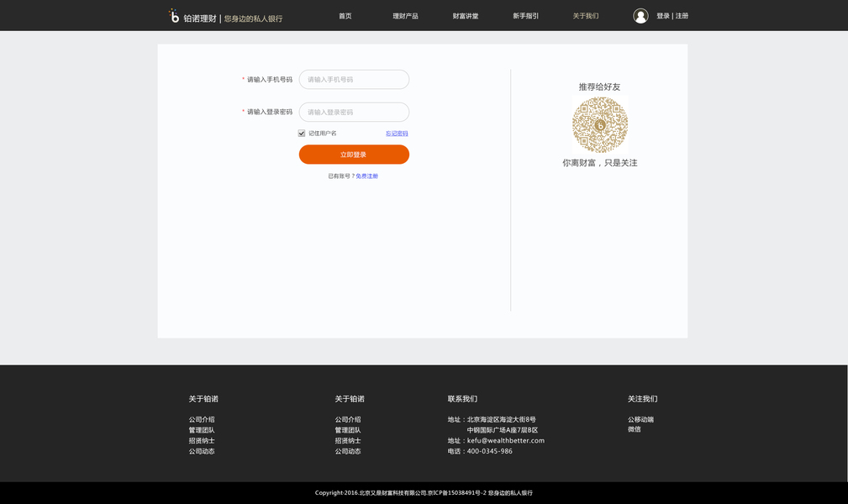Viewport: 848px width, 504px height.
Task: Focus the phone number input field
Action: [354, 80]
